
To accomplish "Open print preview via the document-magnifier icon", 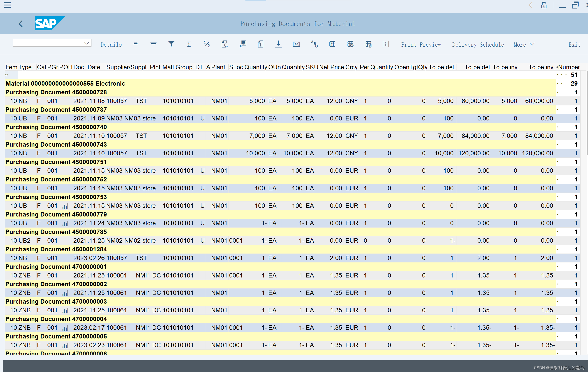I will (225, 44).
